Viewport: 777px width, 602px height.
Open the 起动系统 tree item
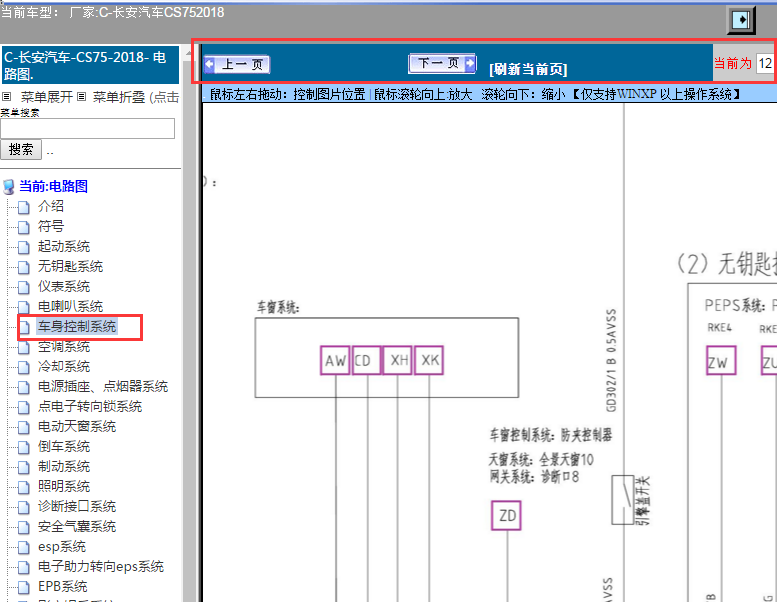(64, 246)
